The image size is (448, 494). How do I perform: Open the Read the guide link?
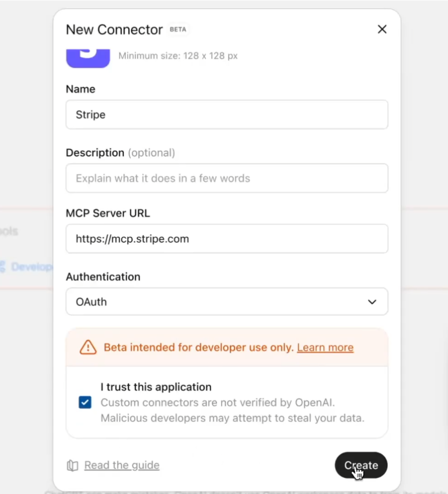(122, 465)
